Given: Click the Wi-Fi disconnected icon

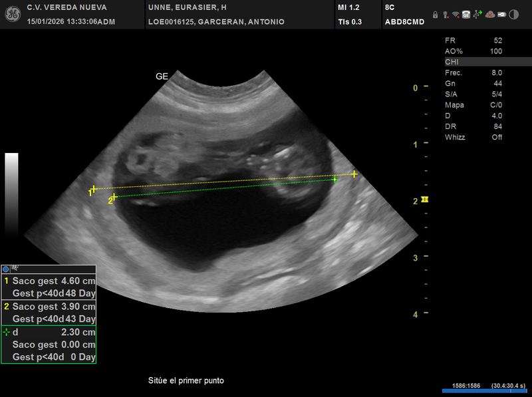Looking at the screenshot, I should pyautogui.click(x=456, y=14).
